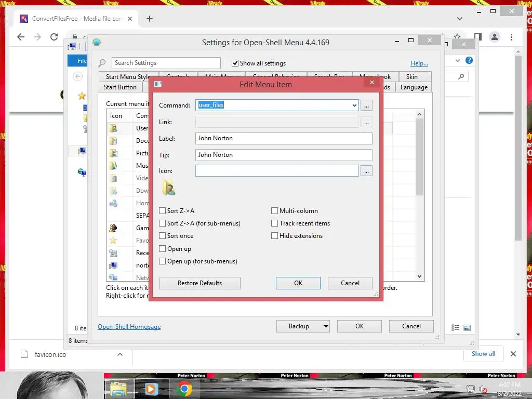Open a new Chrome tab

pos(150,19)
